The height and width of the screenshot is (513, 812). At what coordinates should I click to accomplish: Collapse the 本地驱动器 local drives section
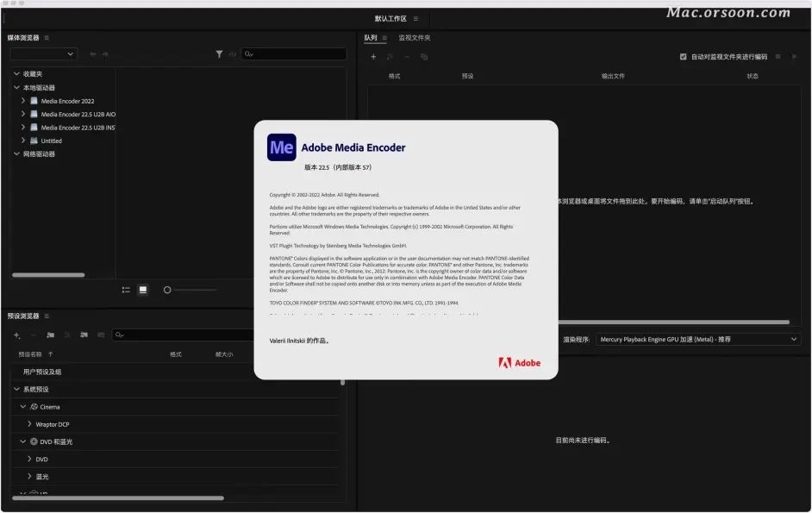point(16,88)
